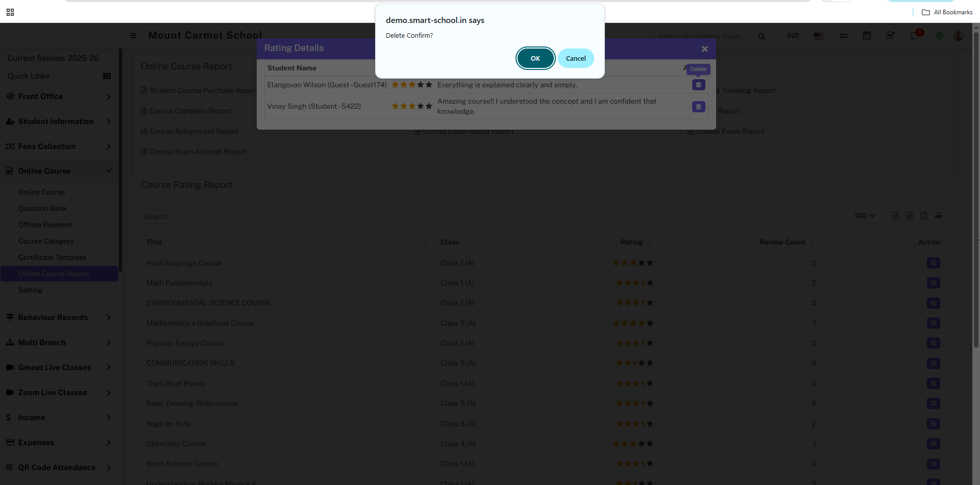Click OK in the delete confirm dialog
Viewport: 980px width, 485px height.
tap(535, 58)
